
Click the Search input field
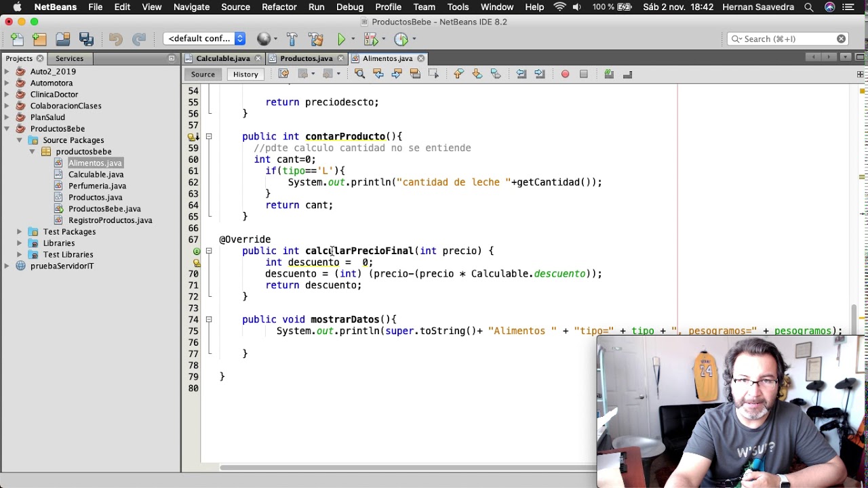(x=788, y=39)
